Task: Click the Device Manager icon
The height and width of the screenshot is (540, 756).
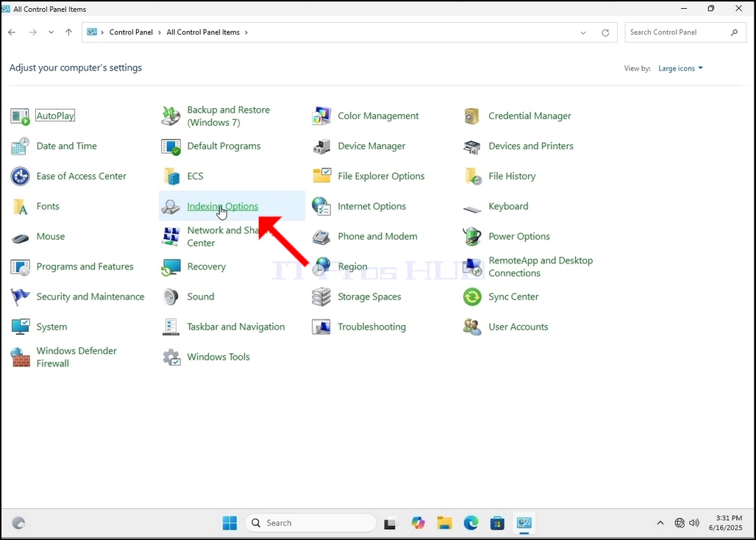Action: pos(321,146)
